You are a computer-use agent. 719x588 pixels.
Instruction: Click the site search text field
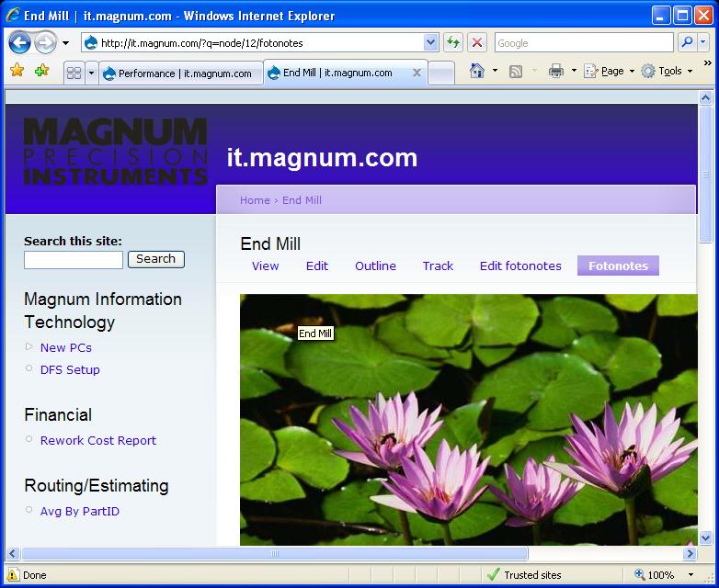[74, 260]
